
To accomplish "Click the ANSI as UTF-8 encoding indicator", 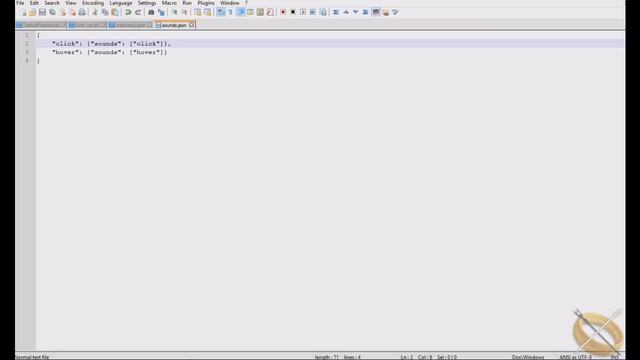I will click(575, 357).
